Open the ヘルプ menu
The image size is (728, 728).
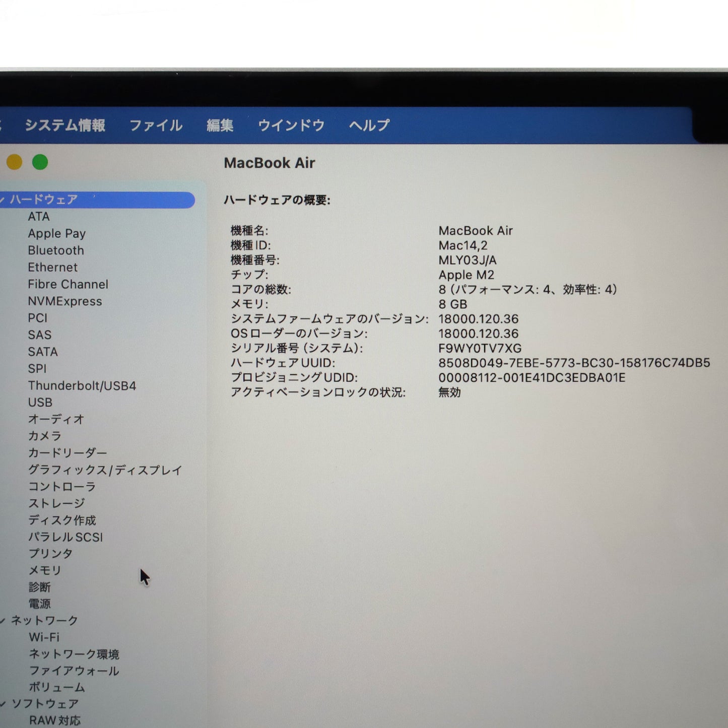[x=369, y=125]
